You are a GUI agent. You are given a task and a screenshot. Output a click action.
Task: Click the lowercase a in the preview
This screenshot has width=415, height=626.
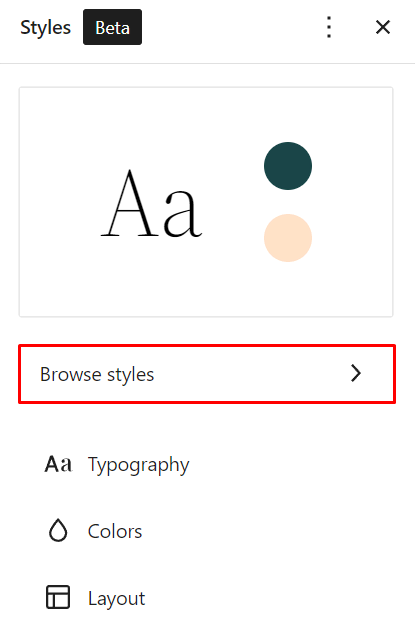[x=183, y=212]
